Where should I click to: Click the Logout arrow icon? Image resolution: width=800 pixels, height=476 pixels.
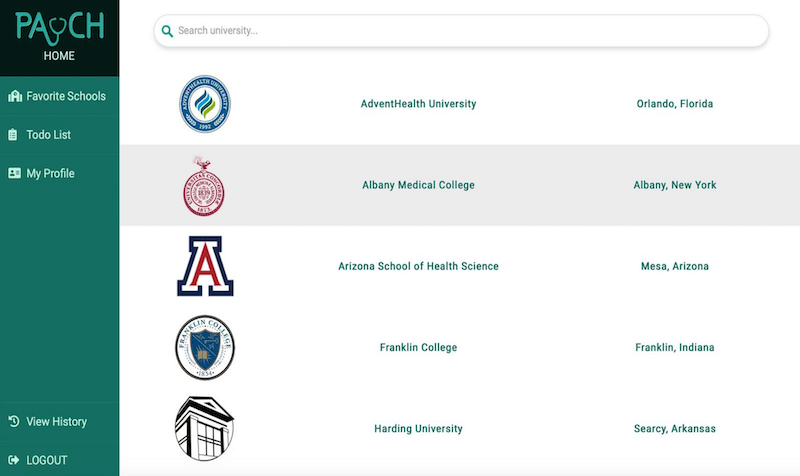[14, 460]
